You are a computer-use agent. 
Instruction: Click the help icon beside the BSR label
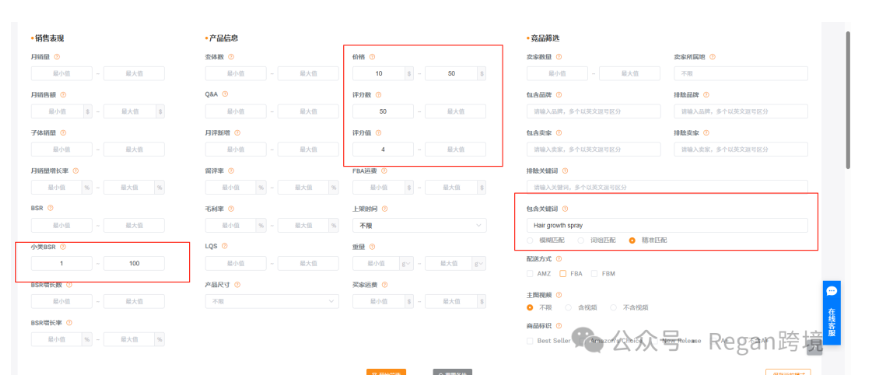(x=50, y=208)
